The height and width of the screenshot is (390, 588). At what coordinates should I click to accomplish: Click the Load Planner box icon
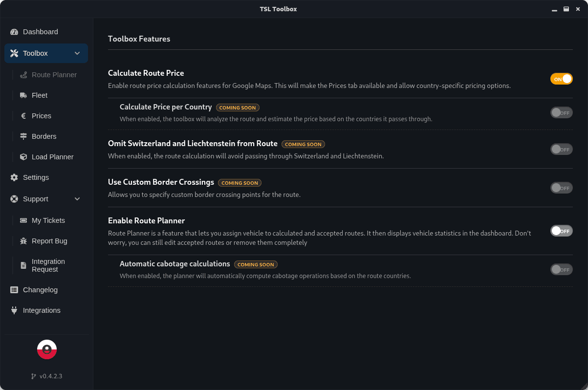coord(23,157)
